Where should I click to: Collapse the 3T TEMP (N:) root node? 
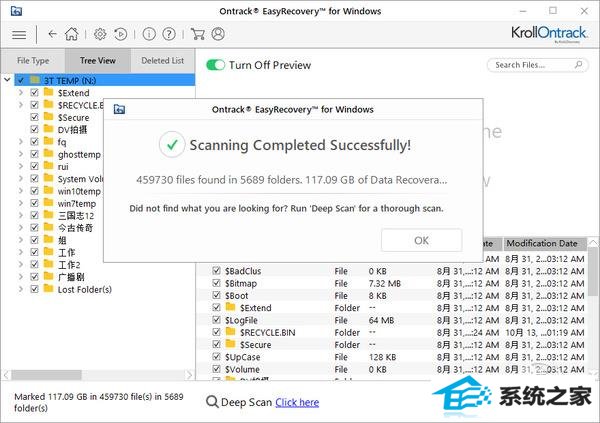pyautogui.click(x=7, y=80)
